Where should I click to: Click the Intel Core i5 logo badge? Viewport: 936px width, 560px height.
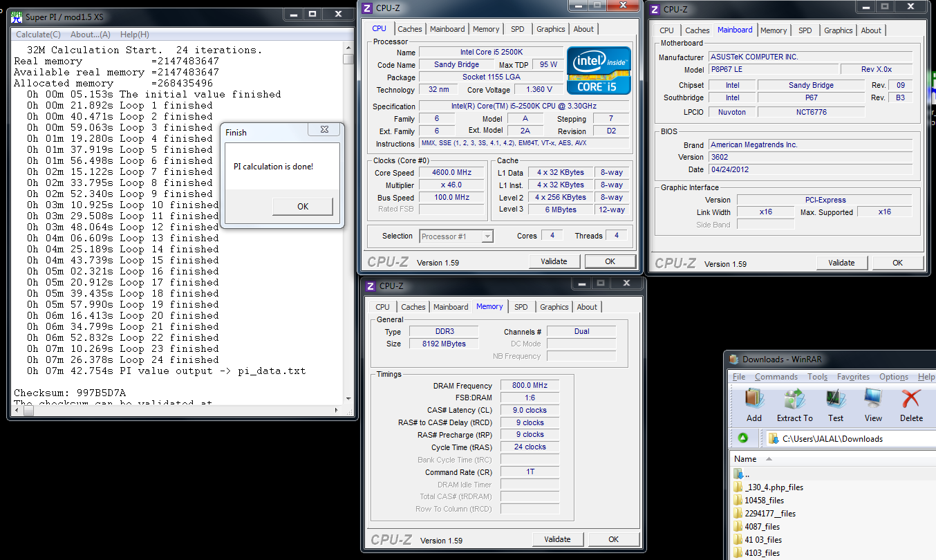coord(599,71)
